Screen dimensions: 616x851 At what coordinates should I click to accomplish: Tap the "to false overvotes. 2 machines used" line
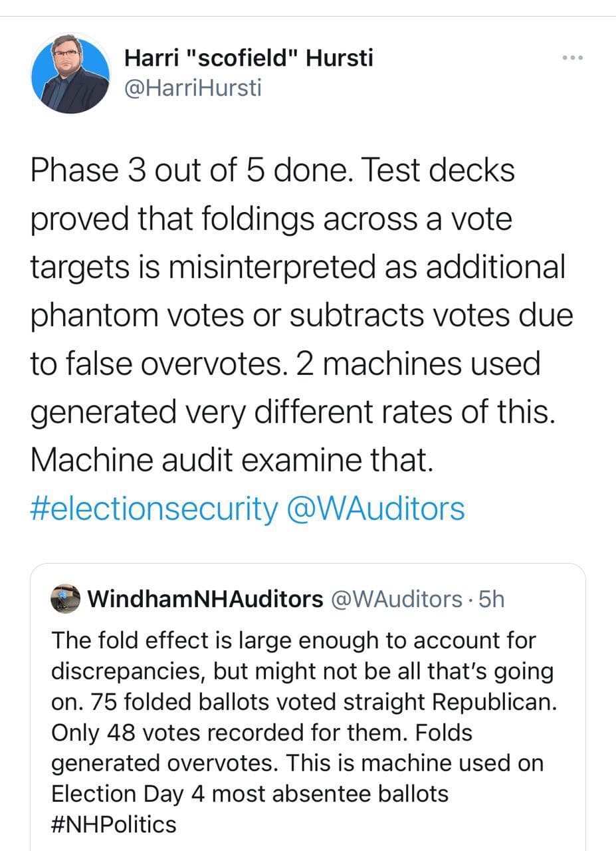[286, 364]
